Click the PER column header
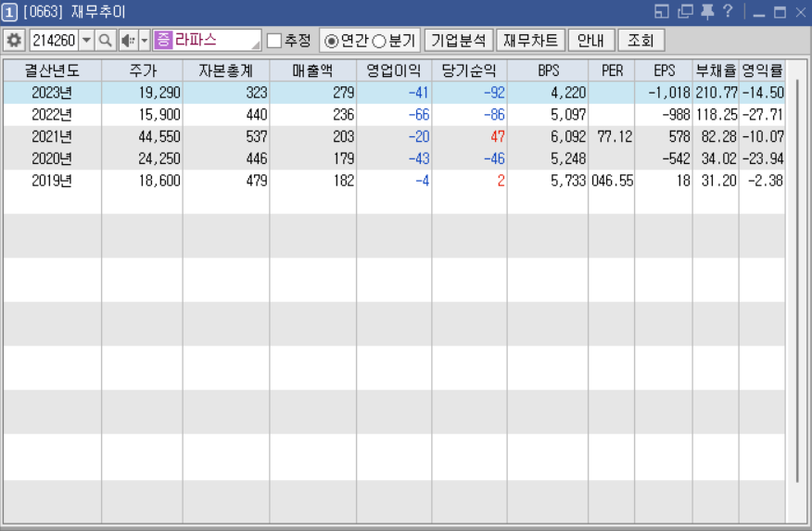Image resolution: width=812 pixels, height=531 pixels. click(612, 70)
